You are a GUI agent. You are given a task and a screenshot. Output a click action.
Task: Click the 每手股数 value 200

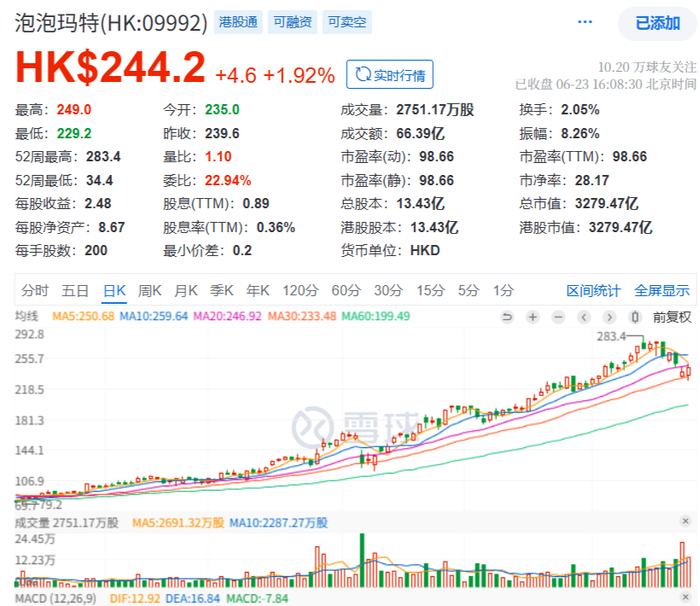(x=96, y=251)
